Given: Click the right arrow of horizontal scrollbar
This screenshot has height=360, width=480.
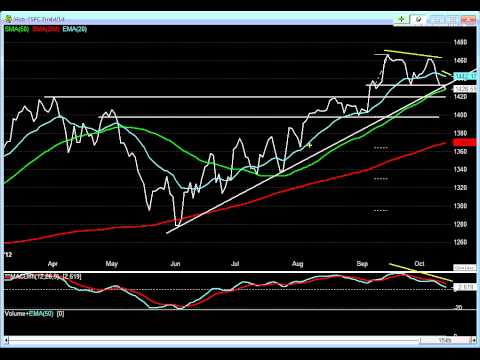Looking at the screenshot, I should pyautogui.click(x=474, y=340).
